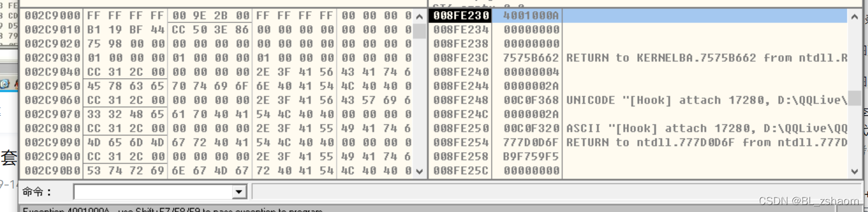868x212 pixels.
Task: Select dump address 002C90A0
Action: coord(52,156)
